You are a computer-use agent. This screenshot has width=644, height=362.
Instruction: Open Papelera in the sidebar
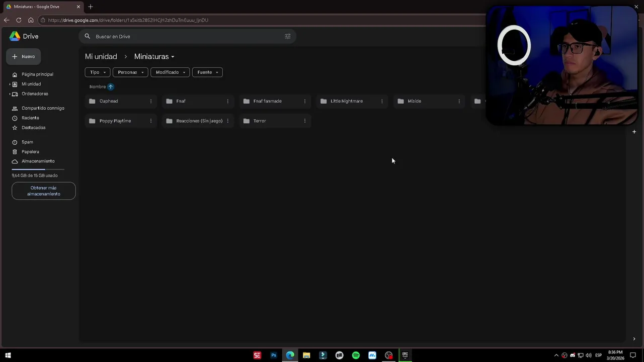[x=30, y=152]
